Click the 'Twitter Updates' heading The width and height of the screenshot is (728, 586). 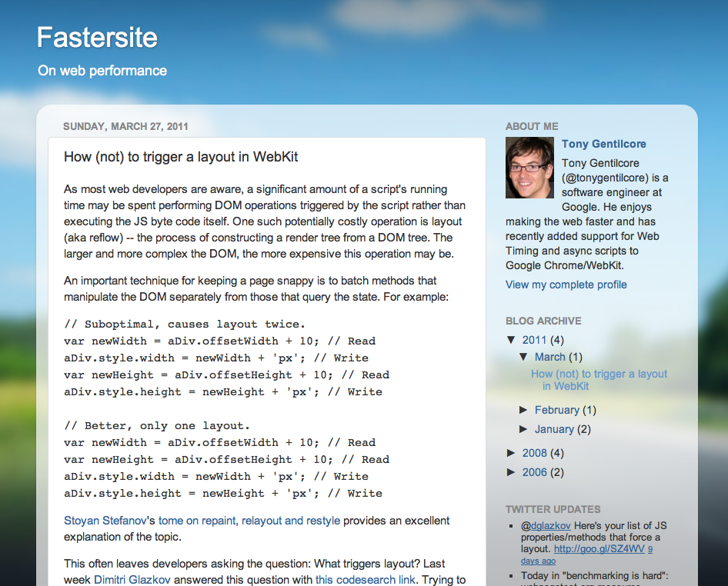[553, 509]
